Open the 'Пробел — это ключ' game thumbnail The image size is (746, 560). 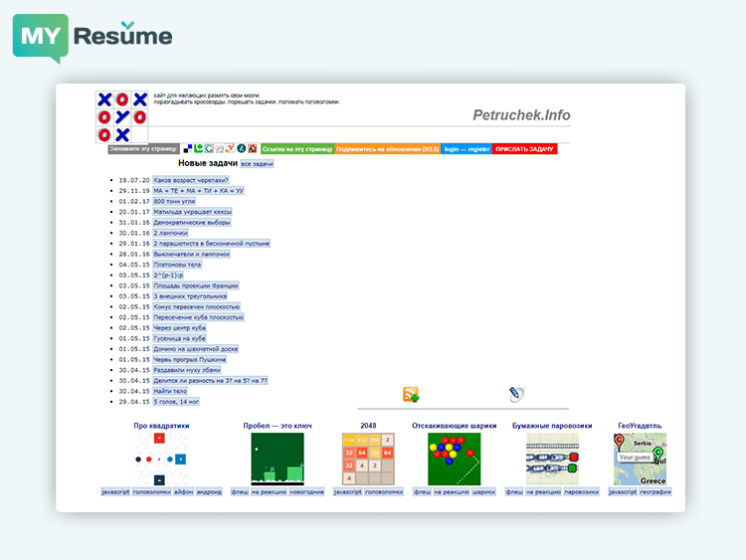tap(278, 459)
